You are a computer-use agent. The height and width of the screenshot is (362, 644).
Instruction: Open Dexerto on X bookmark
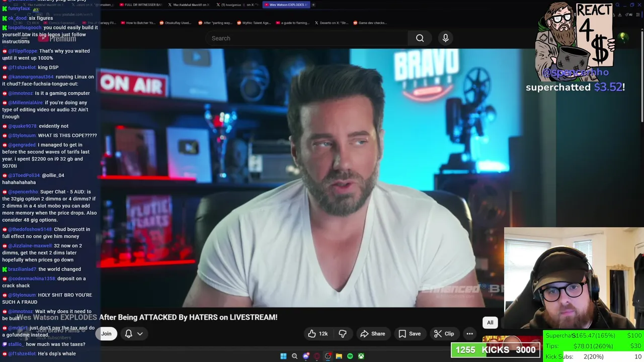(333, 23)
